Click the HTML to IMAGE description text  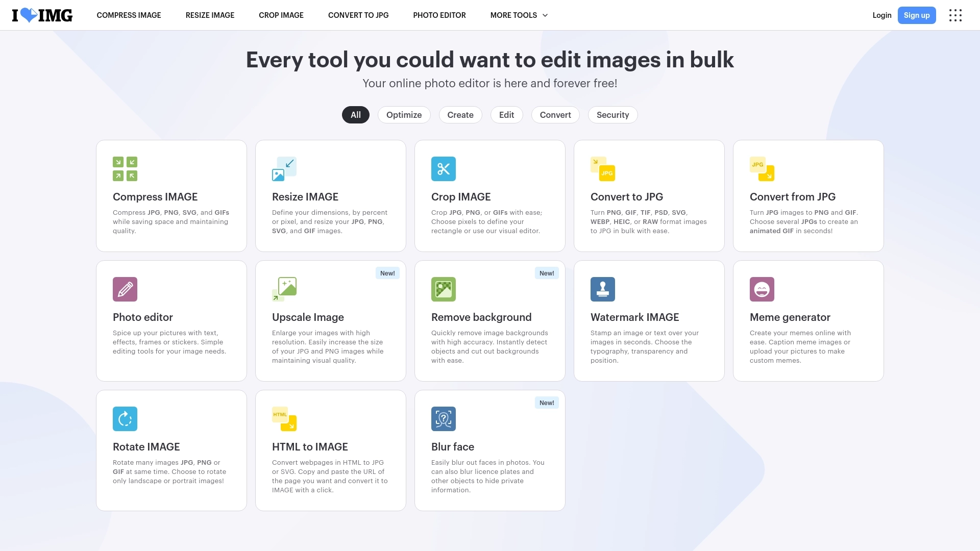coord(330,477)
